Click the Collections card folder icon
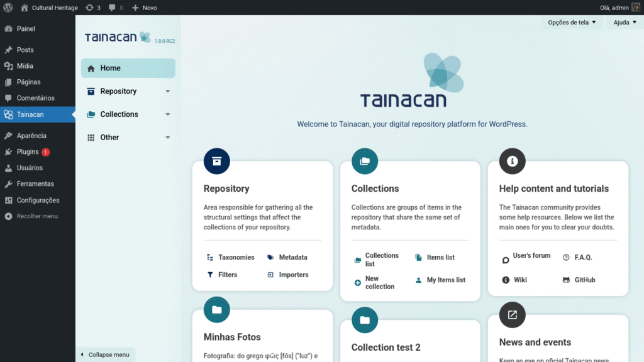The height and width of the screenshot is (362, 644). pyautogui.click(x=365, y=162)
